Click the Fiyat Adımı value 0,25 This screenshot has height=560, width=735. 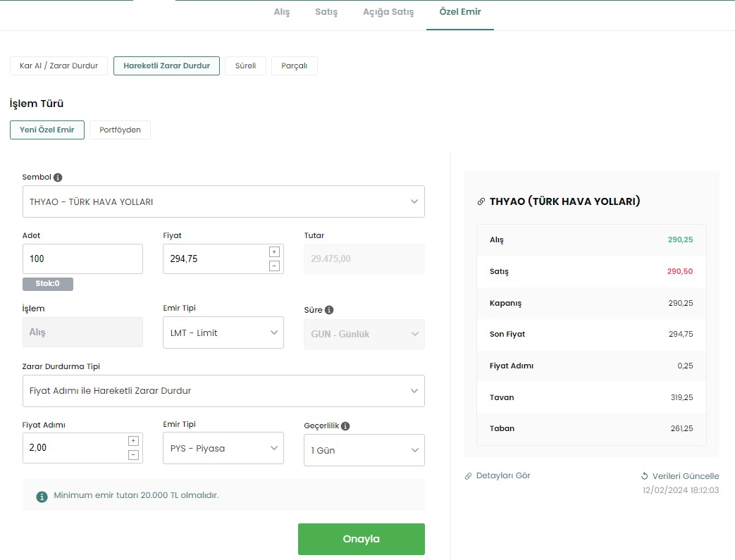click(x=685, y=366)
